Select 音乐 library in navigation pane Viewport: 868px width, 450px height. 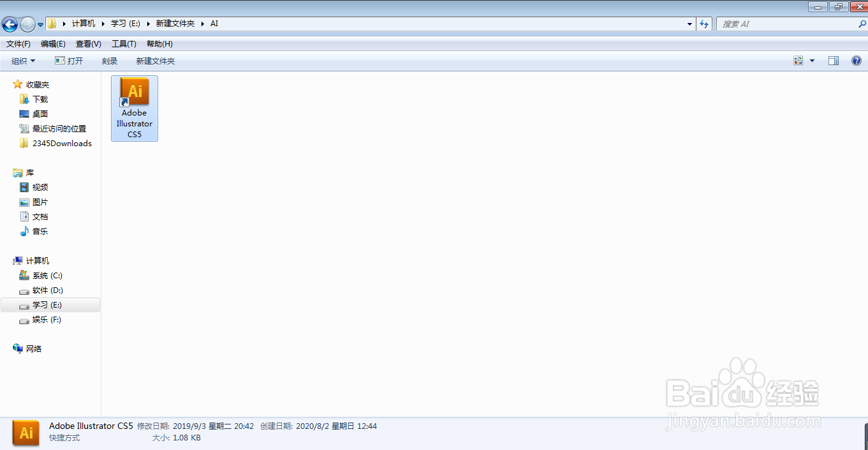point(40,232)
